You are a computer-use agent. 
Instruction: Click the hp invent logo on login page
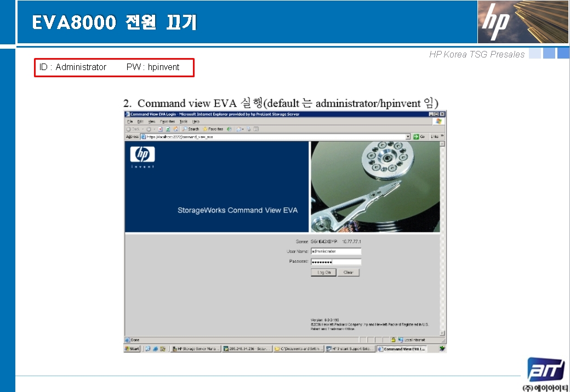click(x=142, y=157)
